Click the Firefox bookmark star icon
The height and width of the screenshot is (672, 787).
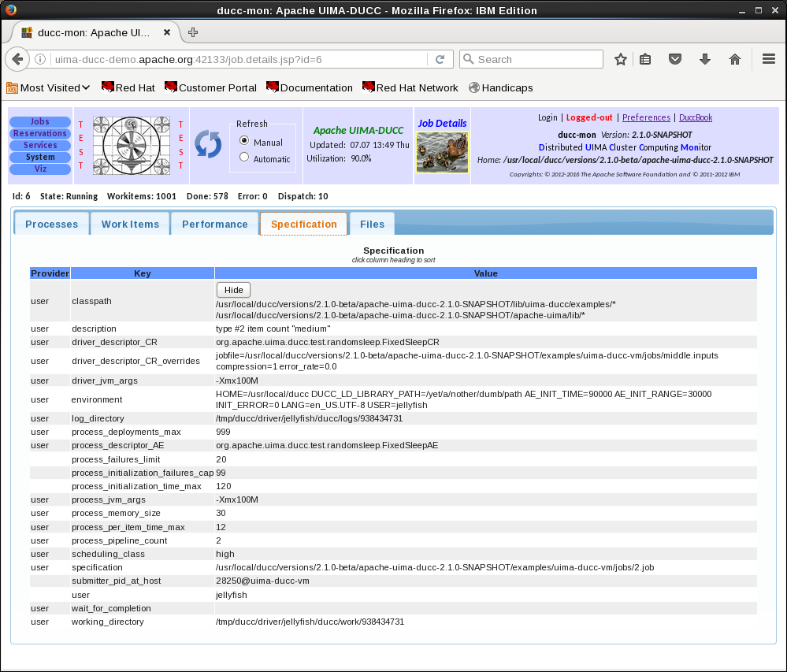click(x=621, y=59)
